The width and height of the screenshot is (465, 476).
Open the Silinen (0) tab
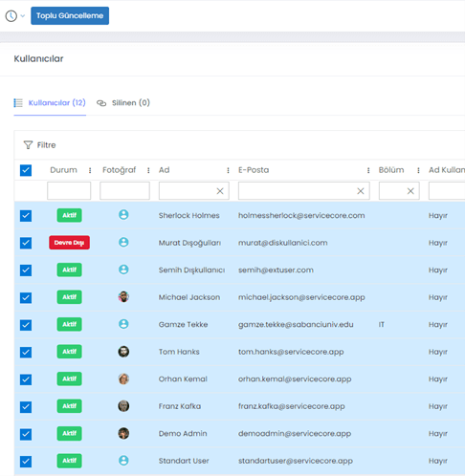[131, 103]
